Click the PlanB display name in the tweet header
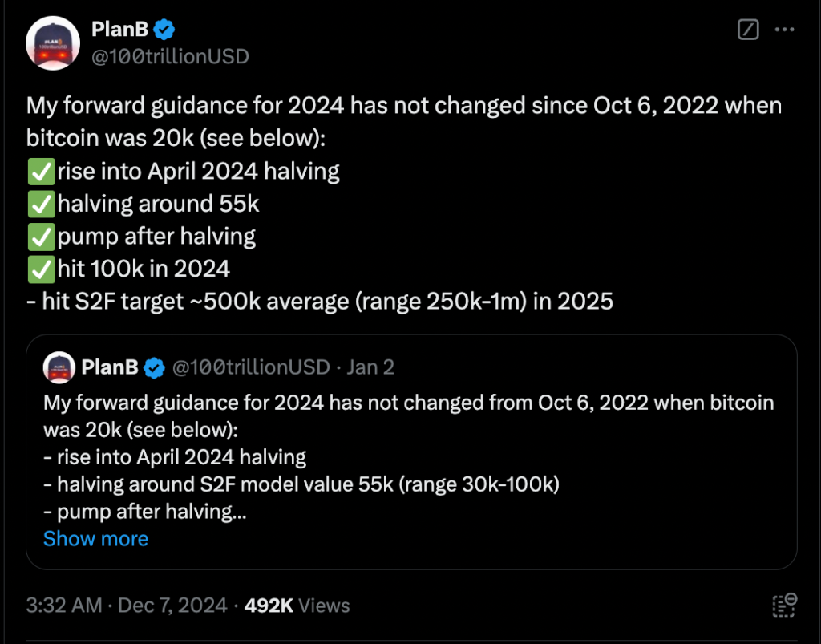This screenshot has height=644, width=821. [120, 30]
